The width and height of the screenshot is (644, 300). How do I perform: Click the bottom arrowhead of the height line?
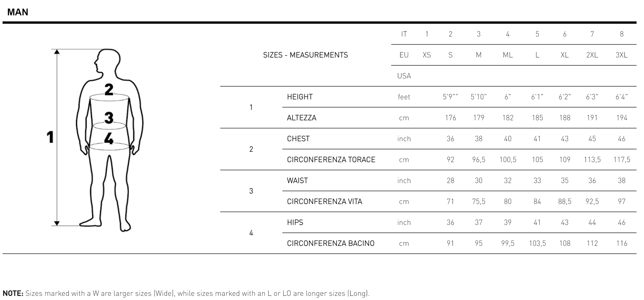click(x=57, y=223)
